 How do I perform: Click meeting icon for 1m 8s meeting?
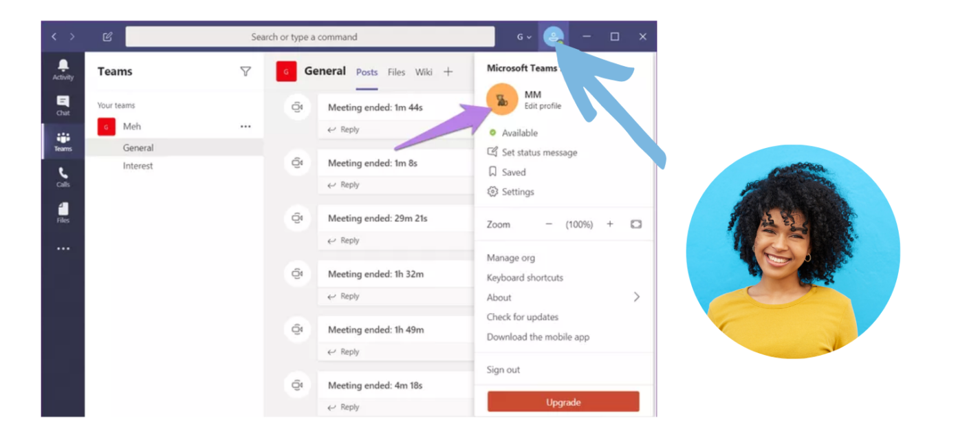point(297,162)
